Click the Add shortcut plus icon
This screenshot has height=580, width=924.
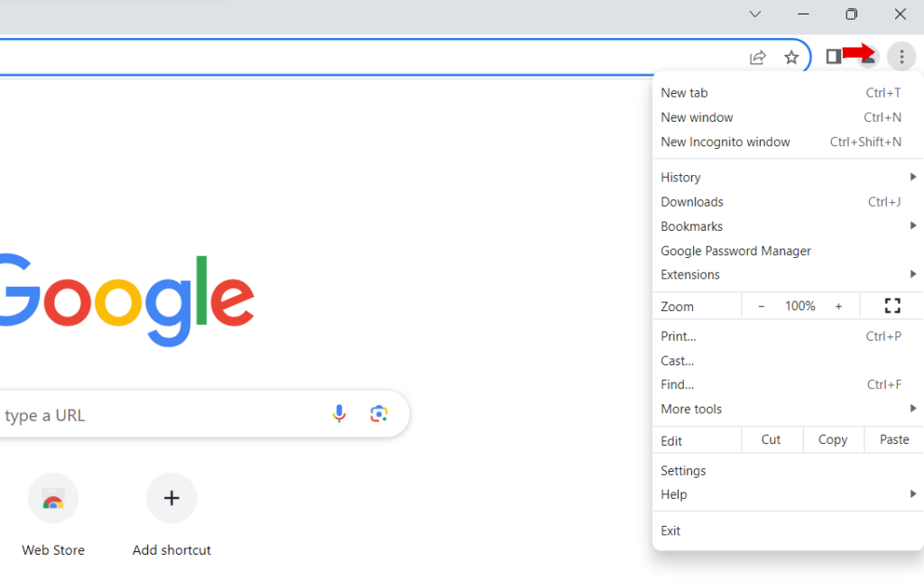tap(171, 498)
